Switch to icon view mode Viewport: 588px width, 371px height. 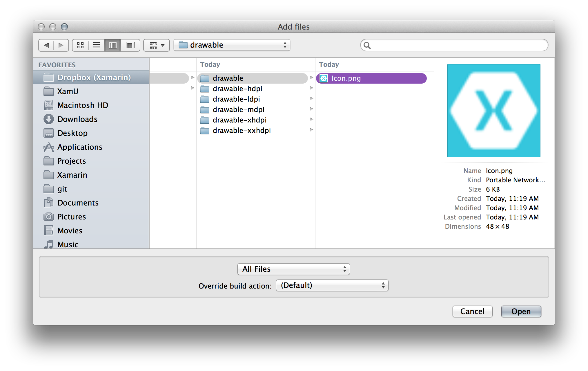(80, 45)
